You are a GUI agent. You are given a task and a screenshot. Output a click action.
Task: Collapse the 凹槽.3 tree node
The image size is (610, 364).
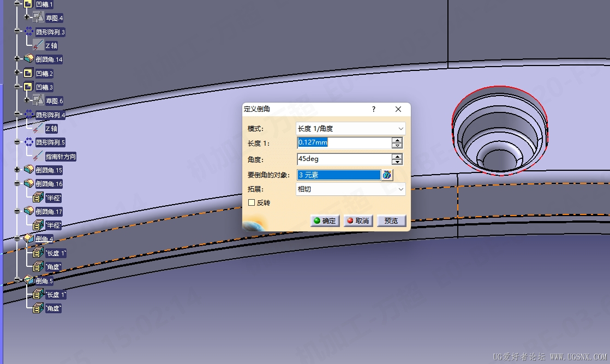pos(17,86)
